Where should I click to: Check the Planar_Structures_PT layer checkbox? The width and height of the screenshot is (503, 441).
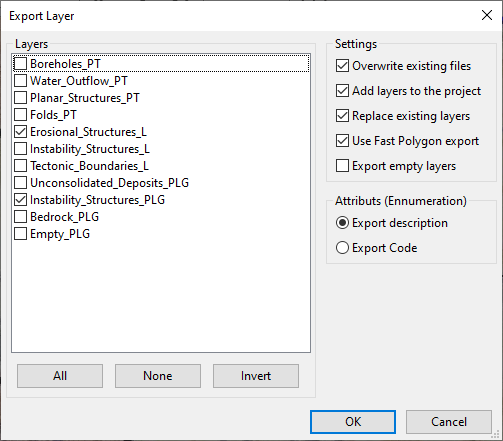click(20, 98)
